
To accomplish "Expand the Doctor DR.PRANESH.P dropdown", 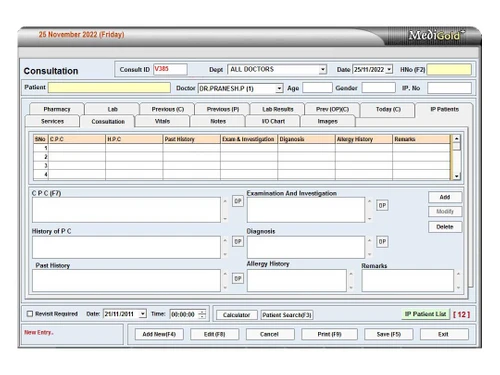I will 279,88.
